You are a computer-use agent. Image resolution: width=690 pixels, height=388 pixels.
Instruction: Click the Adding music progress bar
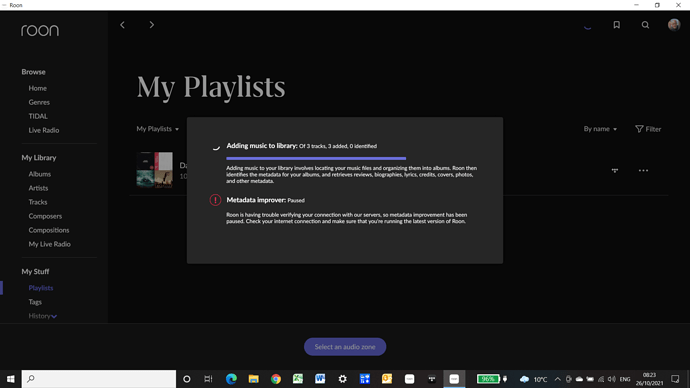pos(316,158)
